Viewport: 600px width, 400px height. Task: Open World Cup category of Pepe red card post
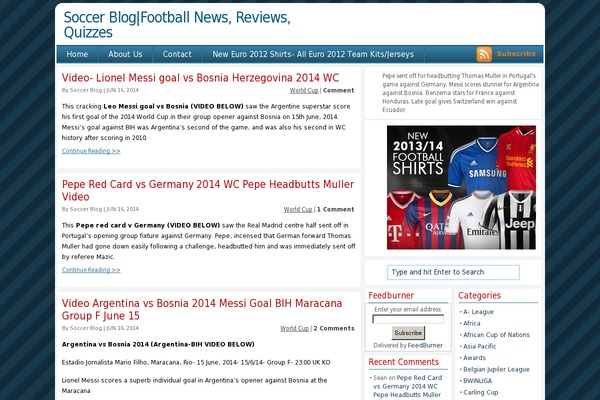pos(298,209)
